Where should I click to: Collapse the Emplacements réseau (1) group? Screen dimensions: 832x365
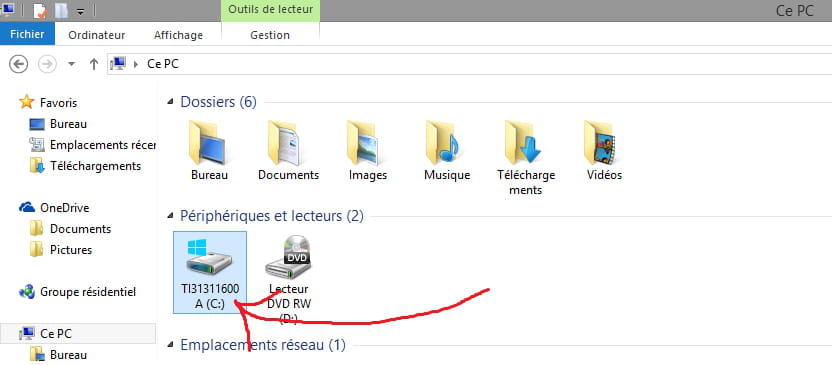coord(170,345)
